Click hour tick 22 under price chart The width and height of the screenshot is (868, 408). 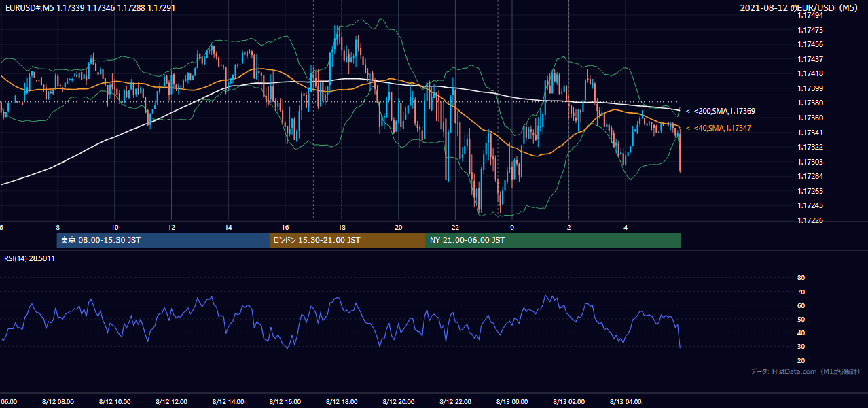[x=456, y=227]
